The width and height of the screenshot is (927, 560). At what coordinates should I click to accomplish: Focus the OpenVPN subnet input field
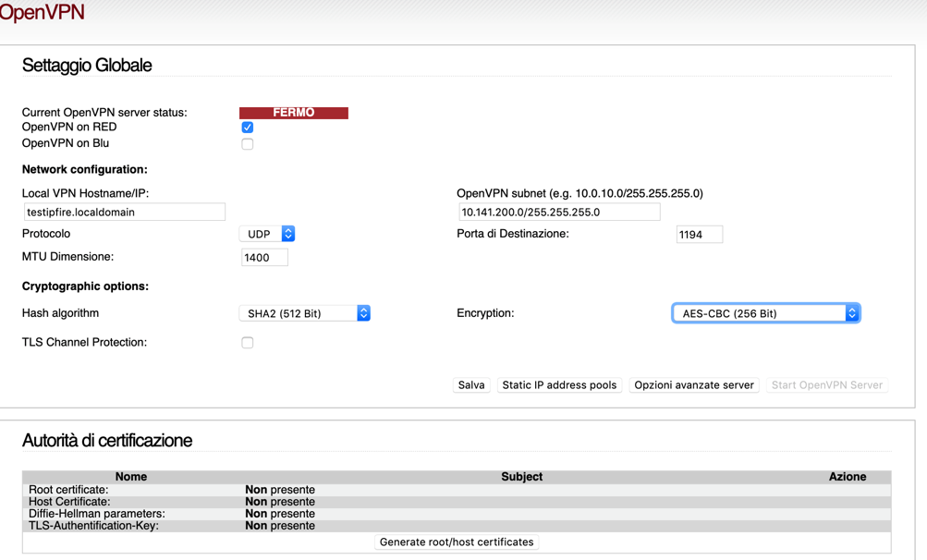click(x=559, y=212)
